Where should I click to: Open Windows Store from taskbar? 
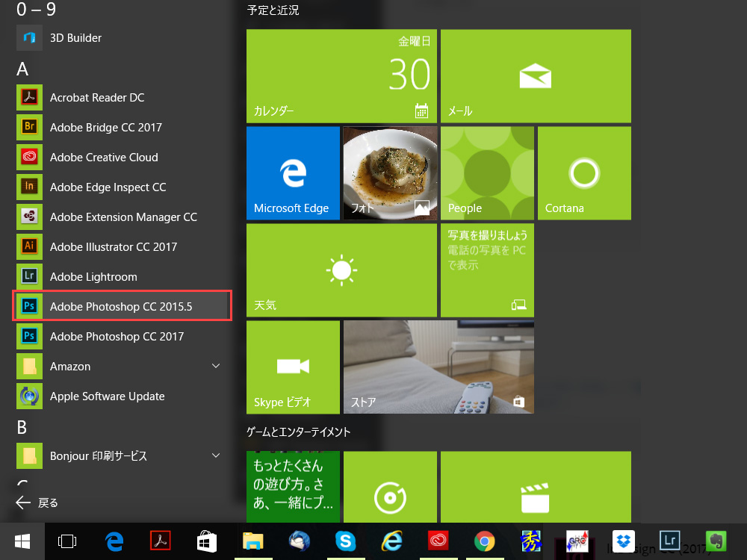(207, 541)
